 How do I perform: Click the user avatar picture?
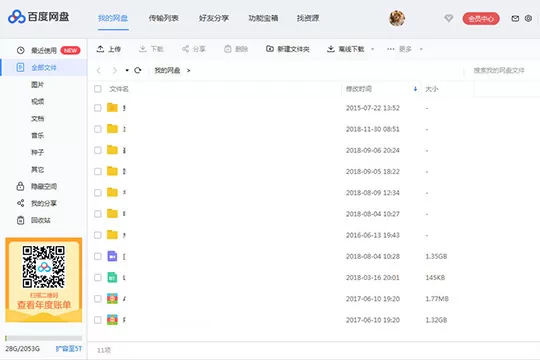point(397,18)
